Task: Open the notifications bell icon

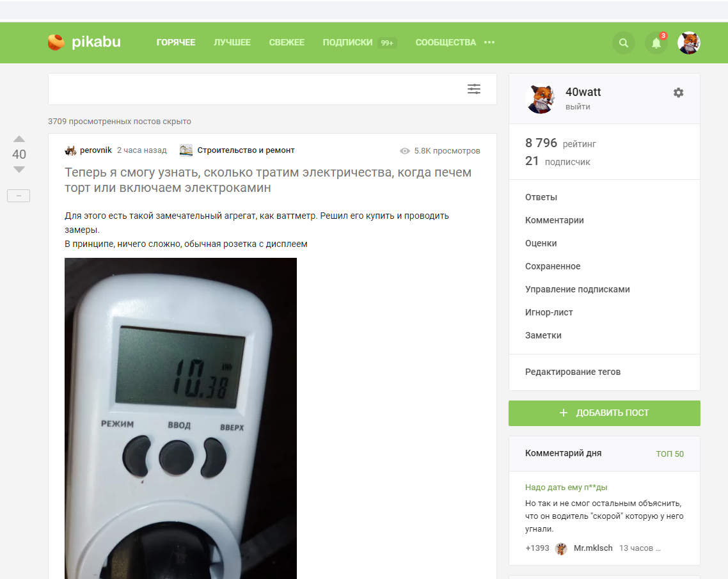Action: pos(656,43)
